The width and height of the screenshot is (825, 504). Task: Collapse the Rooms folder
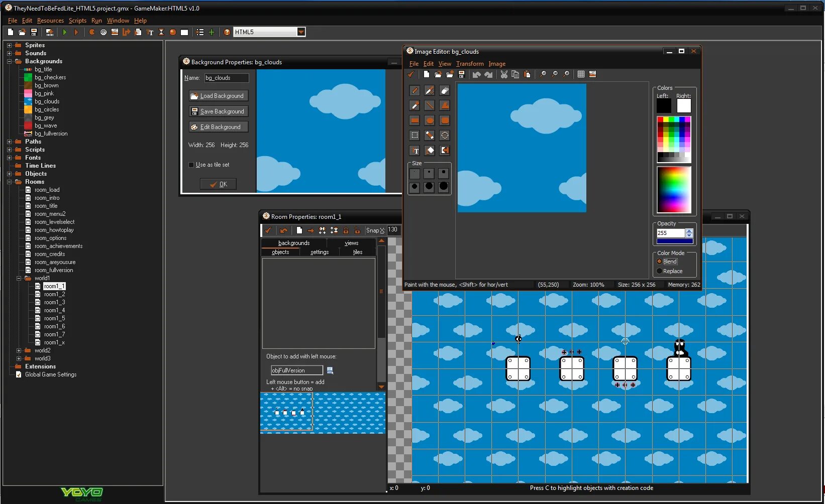9,182
